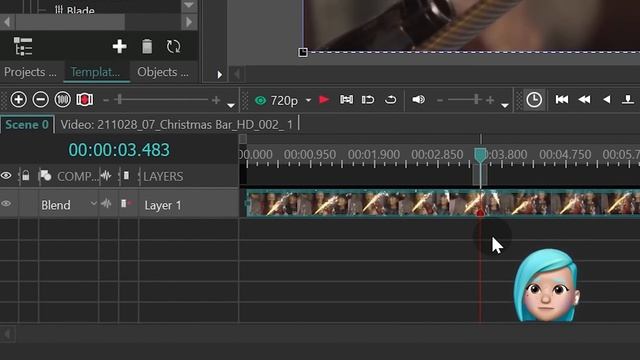
Task: Add a new template with plus icon
Action: [x=119, y=46]
